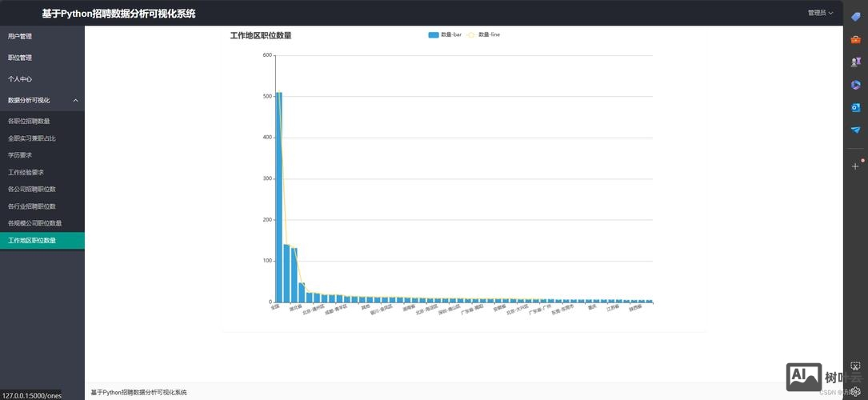The width and height of the screenshot is (868, 400).
Task: Click the footer text 基于Python招聘数据分析可视化系统
Action: (x=139, y=392)
